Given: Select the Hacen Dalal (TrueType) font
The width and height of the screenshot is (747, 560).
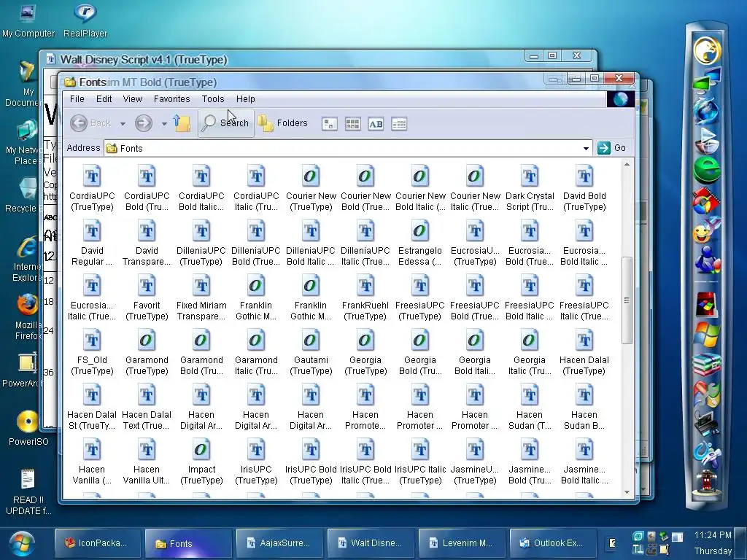Looking at the screenshot, I should coord(584,353).
